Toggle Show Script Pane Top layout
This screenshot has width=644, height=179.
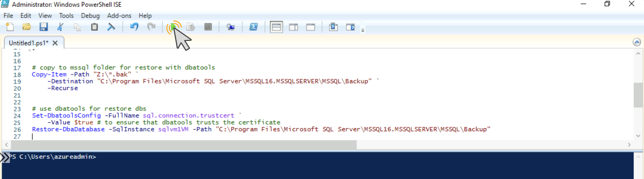tap(276, 27)
